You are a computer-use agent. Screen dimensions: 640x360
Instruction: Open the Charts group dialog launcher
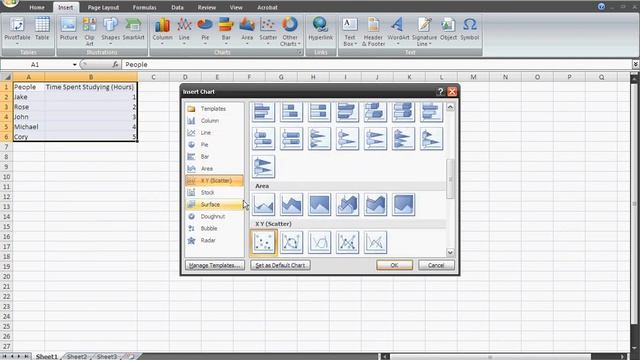click(x=300, y=52)
